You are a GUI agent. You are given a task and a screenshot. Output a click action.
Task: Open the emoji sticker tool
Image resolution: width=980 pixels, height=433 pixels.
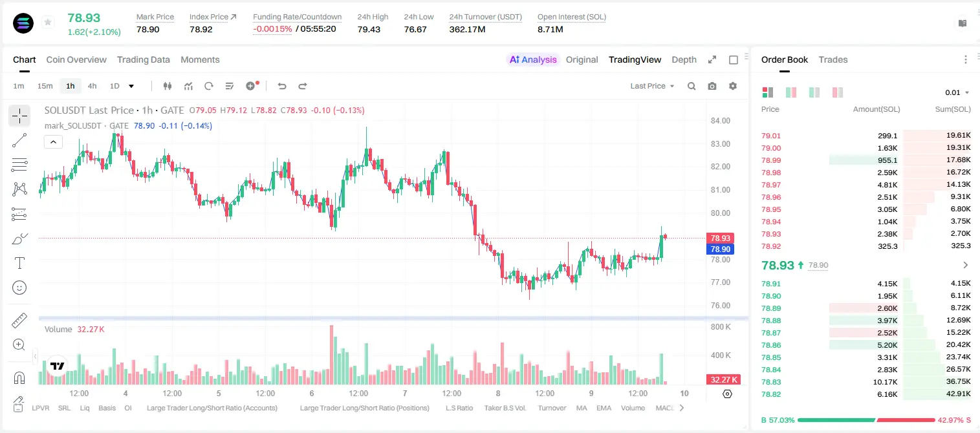click(x=19, y=288)
